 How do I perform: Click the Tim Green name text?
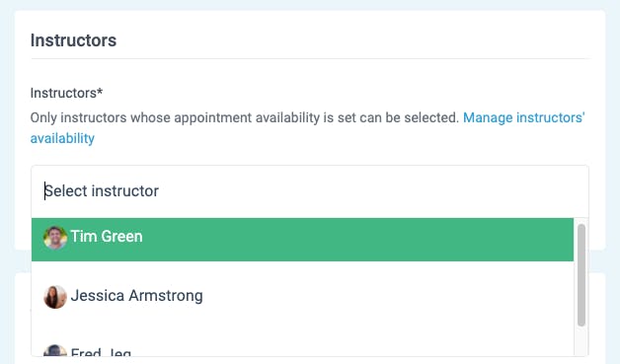click(107, 237)
